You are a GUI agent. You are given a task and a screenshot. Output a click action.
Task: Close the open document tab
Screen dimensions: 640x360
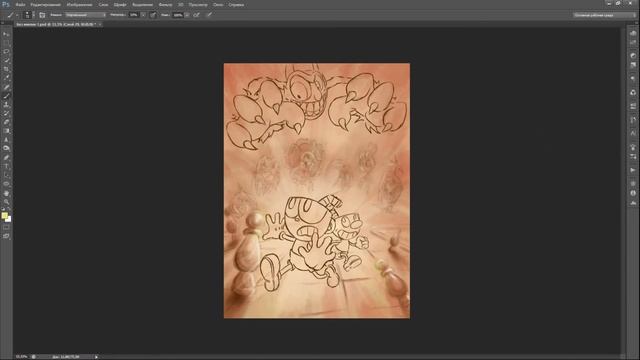(100, 24)
